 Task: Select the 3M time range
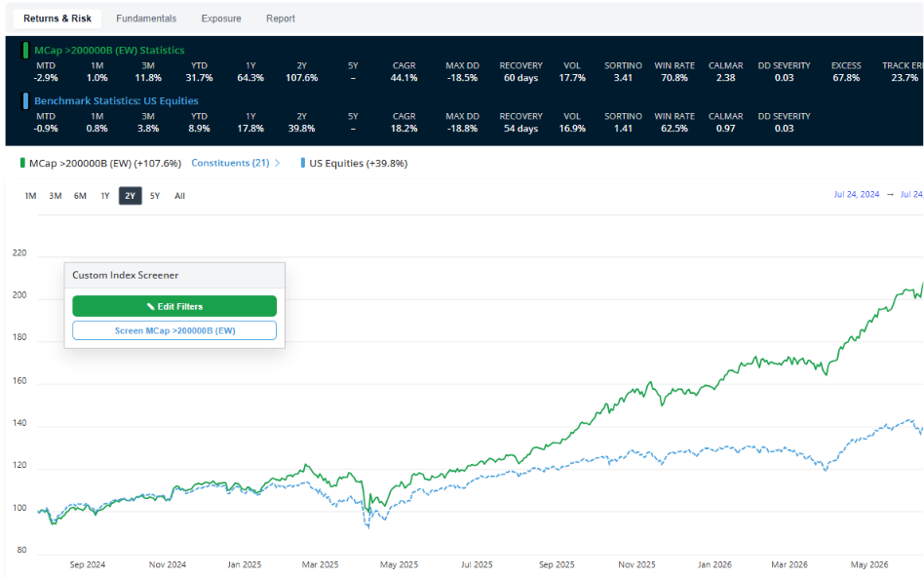tap(56, 196)
